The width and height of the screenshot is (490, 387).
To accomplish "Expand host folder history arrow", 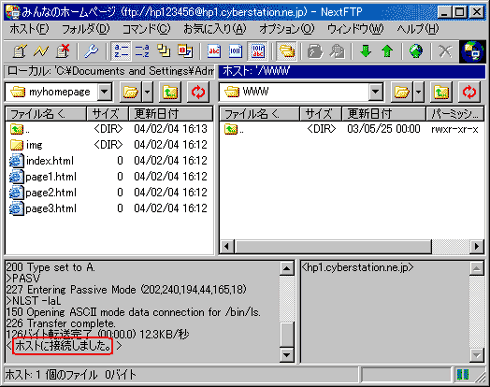I will (x=418, y=92).
